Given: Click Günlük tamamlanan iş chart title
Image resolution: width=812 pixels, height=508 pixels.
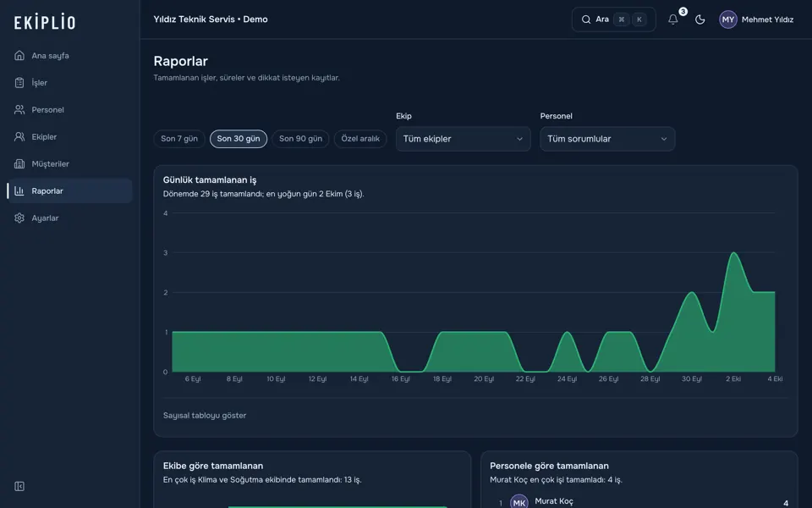Looking at the screenshot, I should click(x=210, y=179).
